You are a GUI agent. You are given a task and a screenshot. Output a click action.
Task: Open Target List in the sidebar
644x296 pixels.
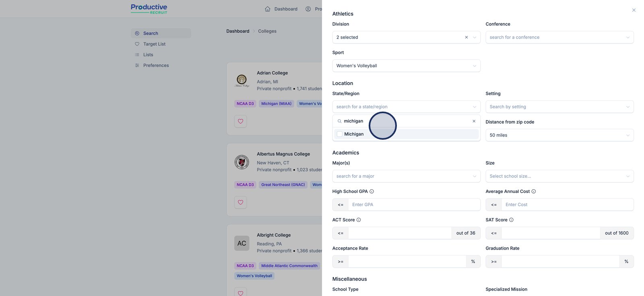(x=154, y=44)
